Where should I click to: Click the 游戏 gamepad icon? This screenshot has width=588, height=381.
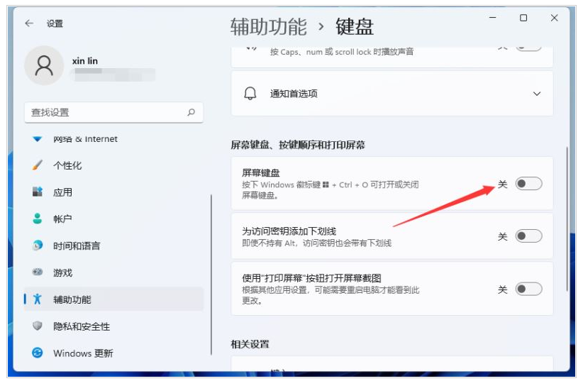[x=38, y=272]
